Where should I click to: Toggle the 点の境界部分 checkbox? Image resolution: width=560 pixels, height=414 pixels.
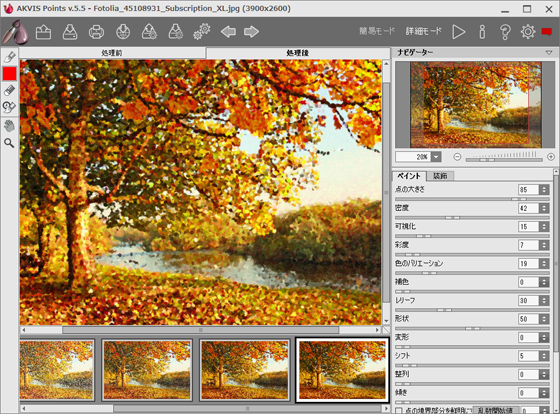click(x=399, y=411)
